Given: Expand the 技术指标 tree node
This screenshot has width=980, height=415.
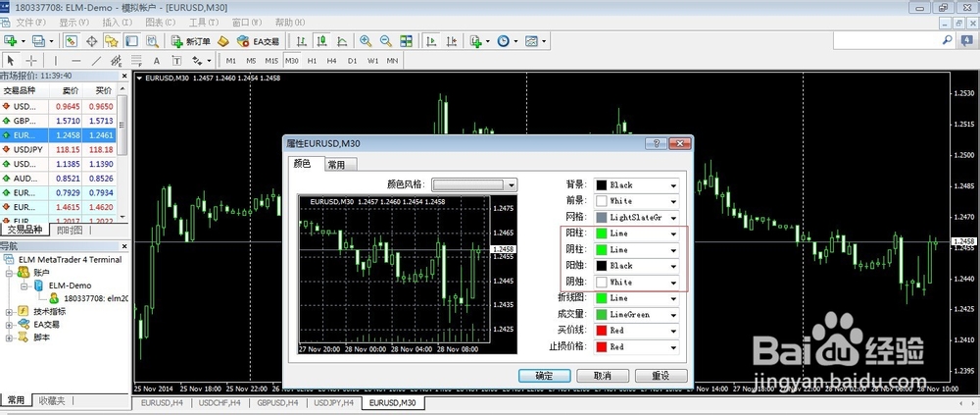Looking at the screenshot, I should pos(10,312).
